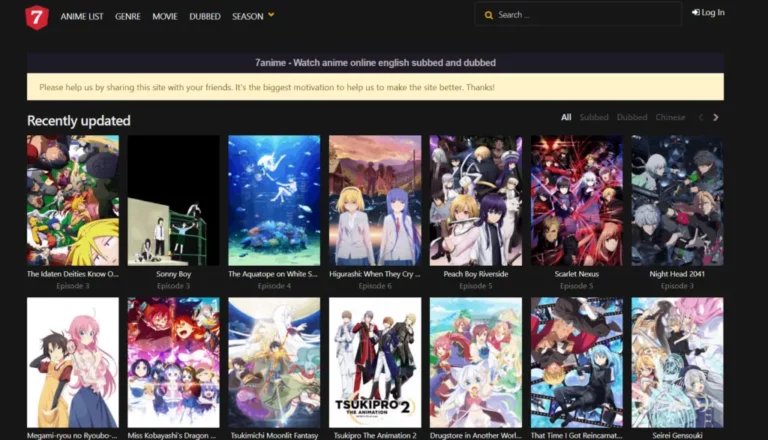Screen dimensions: 768x440
Task: Click The Aquatope on White S... title
Action: [273, 274]
